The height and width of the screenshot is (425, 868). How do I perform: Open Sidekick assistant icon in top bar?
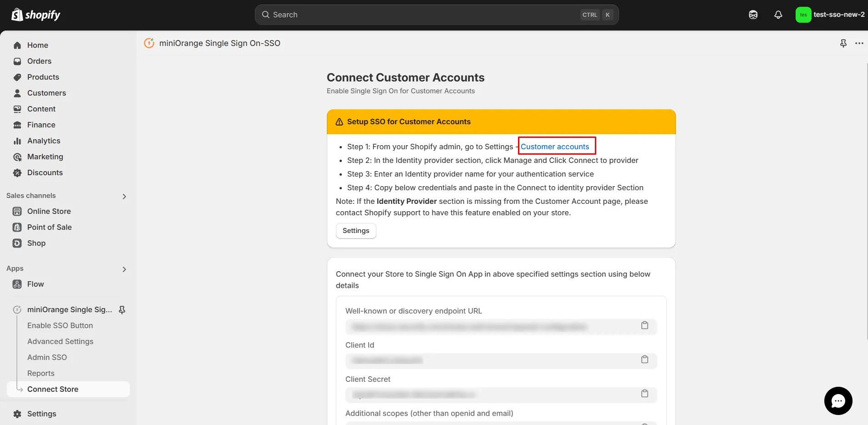[x=753, y=15]
